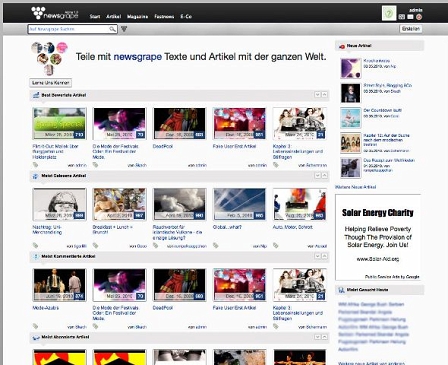Click up arrow on Best Bewertete Artikel
The image size is (448, 365).
pyautogui.click(x=324, y=95)
